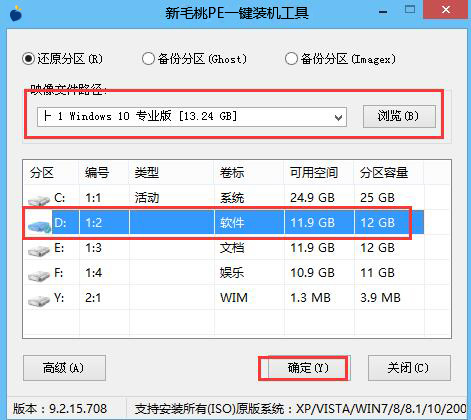This screenshot has height=420, width=471.
Task: Choose the 备份分区(Ghost) radio option
Action: pos(194,59)
